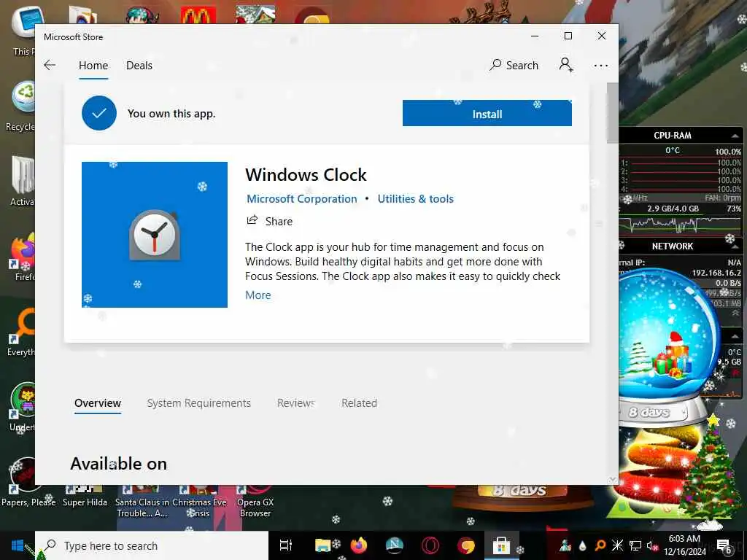Open Santa Claus in Trouble desktop shortcut
The width and height of the screenshot is (747, 560).
pyautogui.click(x=142, y=501)
